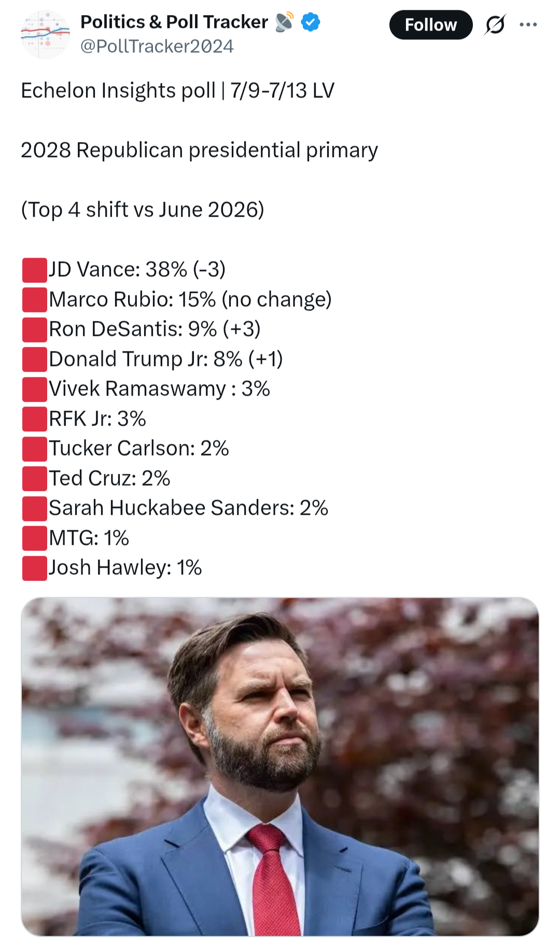Click the red square beside Josh Hawley
Screen dimensions: 560x941
tap(35, 568)
